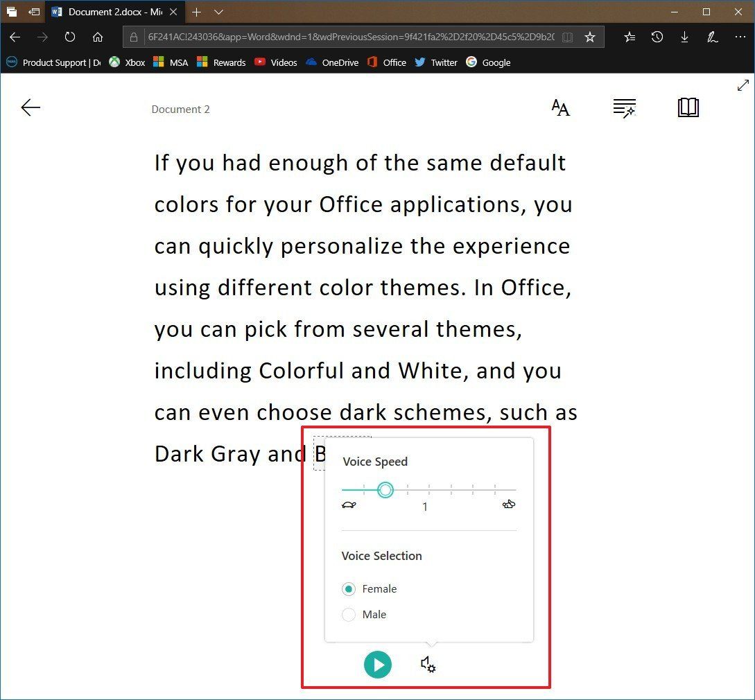Screen dimensions: 755x700
Task: Click the back arrow beside Document 2
Action: [x=31, y=107]
